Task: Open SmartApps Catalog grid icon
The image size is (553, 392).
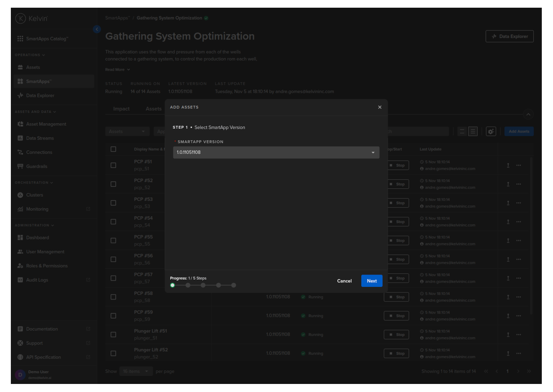Action: [20, 38]
